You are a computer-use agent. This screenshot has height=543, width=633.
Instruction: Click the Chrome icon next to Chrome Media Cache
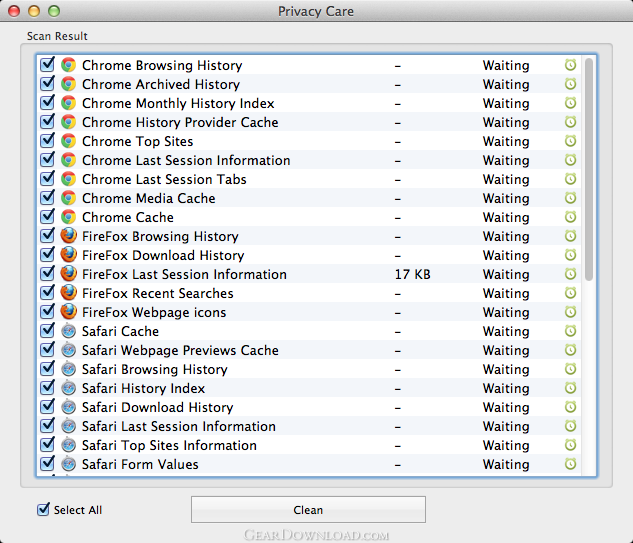click(69, 198)
